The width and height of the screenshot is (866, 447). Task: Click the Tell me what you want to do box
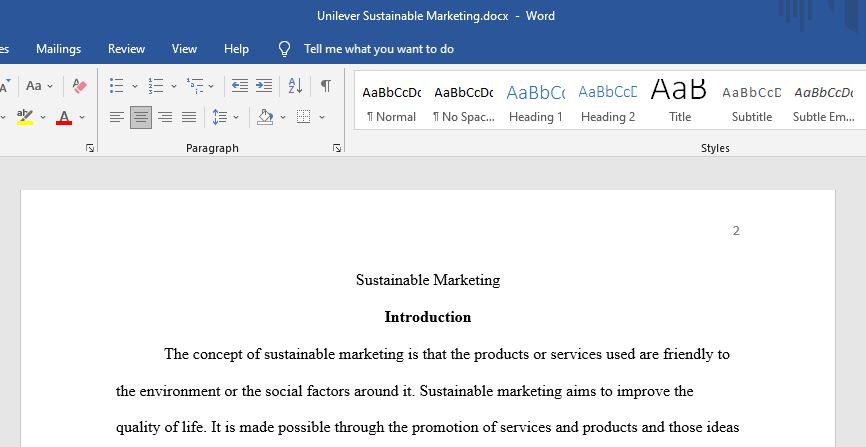379,49
